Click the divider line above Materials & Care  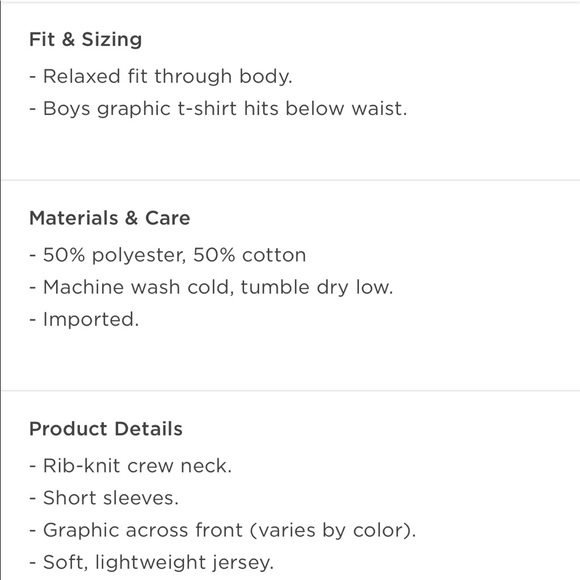[x=291, y=180]
